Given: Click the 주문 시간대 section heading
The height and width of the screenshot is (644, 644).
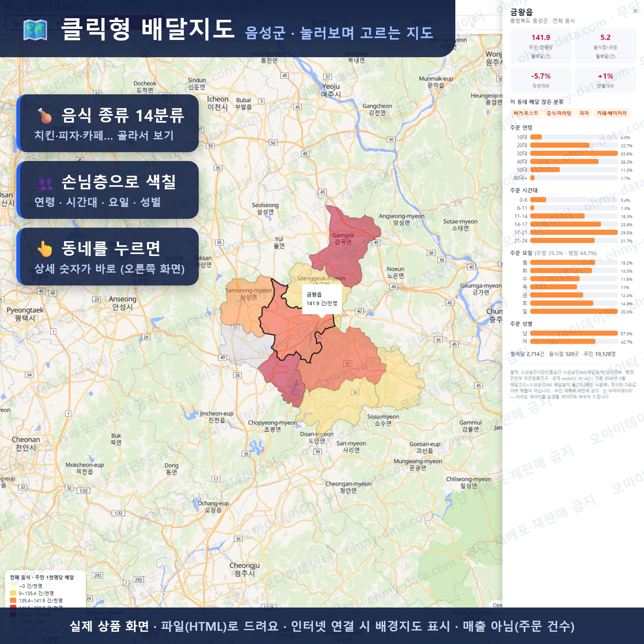Looking at the screenshot, I should [524, 190].
